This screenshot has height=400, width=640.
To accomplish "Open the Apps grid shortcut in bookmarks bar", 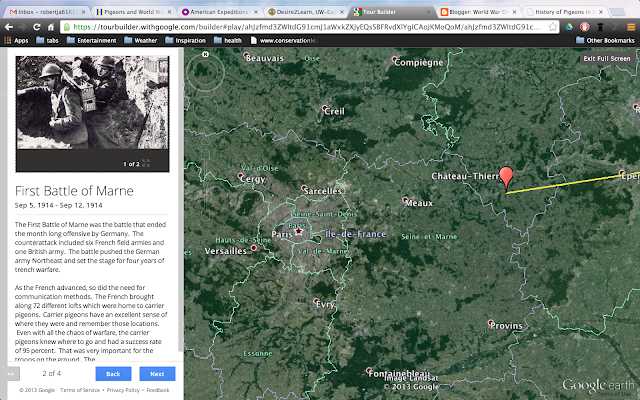I will (x=16, y=40).
